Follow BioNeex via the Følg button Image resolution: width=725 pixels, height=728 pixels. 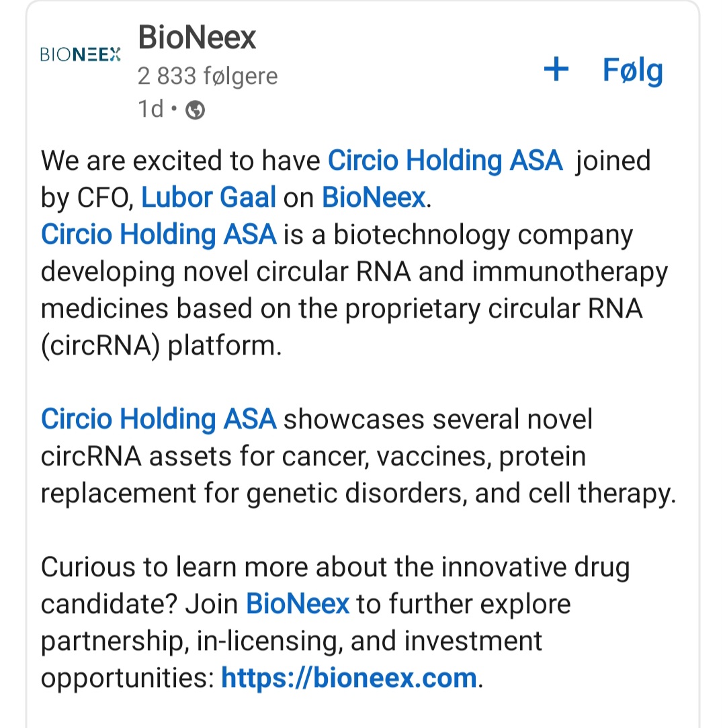coord(604,70)
